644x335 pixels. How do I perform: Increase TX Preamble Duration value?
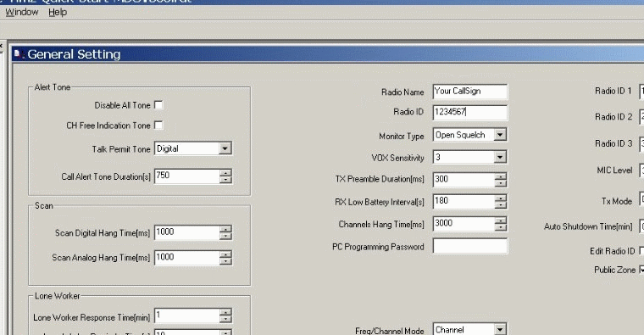tap(500, 176)
